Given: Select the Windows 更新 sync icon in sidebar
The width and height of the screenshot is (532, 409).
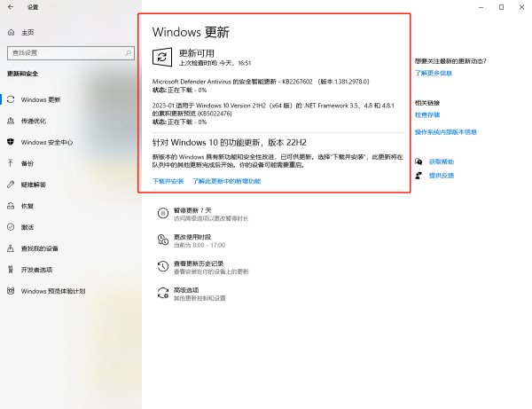Looking at the screenshot, I should [x=11, y=99].
